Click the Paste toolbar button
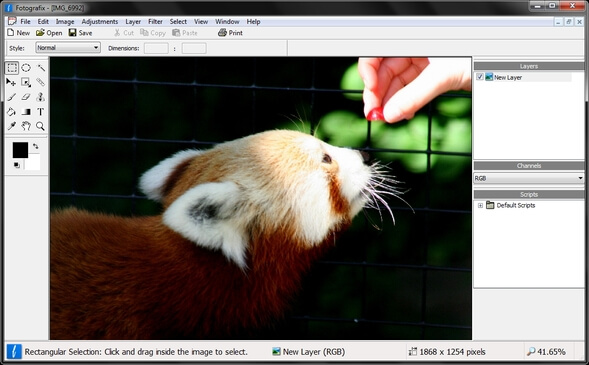Image resolution: width=589 pixels, height=365 pixels. [x=185, y=33]
